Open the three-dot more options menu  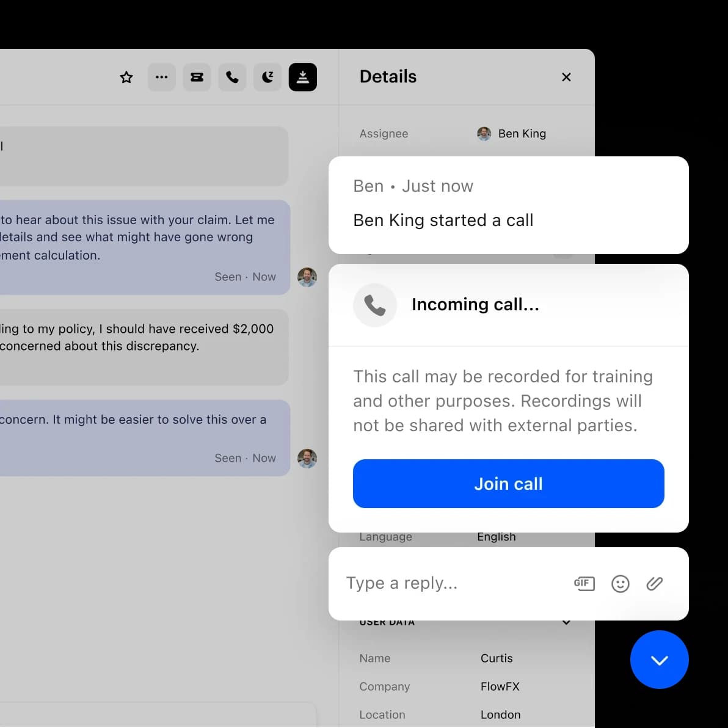click(x=162, y=77)
